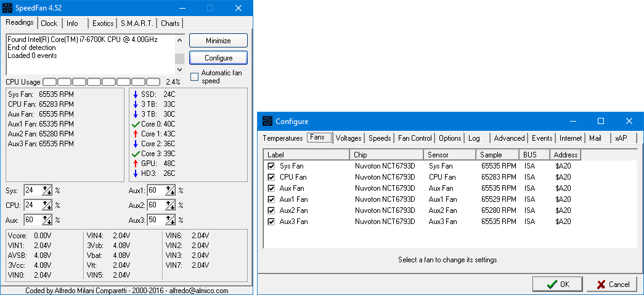Click the green check icon beside Core 3
This screenshot has height=295, width=644.
136,154
